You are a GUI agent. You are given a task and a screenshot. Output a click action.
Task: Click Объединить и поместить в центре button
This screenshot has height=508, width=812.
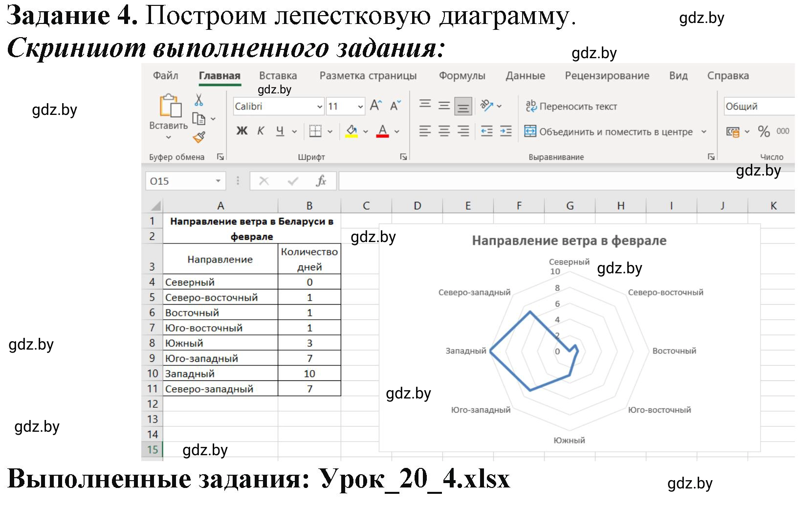tap(609, 132)
